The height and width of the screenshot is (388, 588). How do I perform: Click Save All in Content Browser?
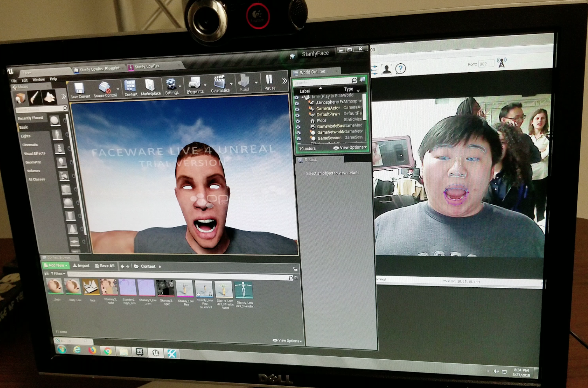pyautogui.click(x=105, y=266)
